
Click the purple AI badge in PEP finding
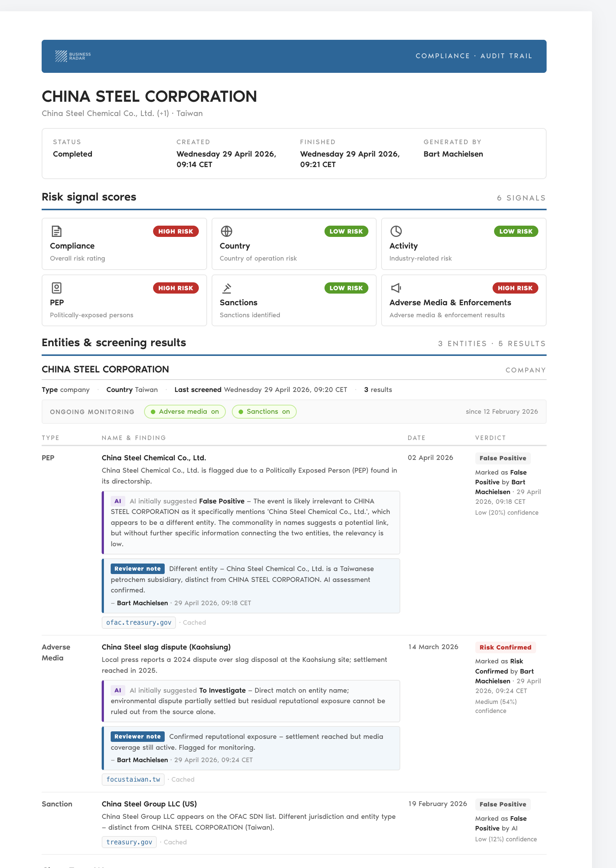pyautogui.click(x=118, y=501)
